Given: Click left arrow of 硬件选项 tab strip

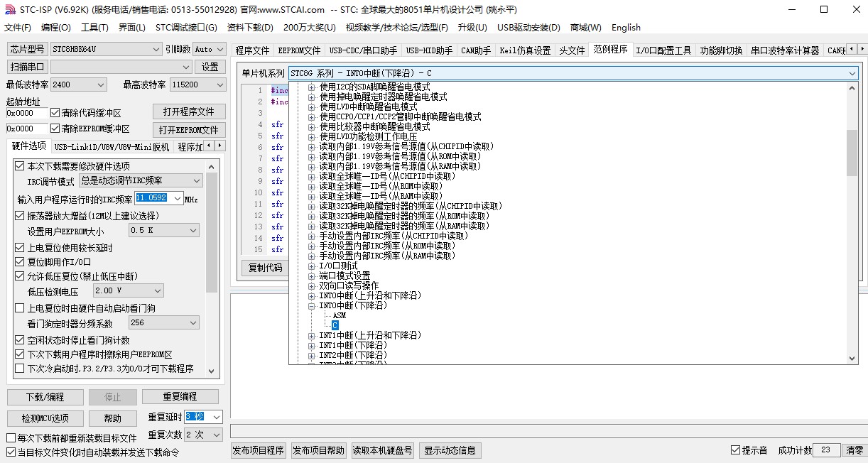Looking at the screenshot, I should click(210, 146).
